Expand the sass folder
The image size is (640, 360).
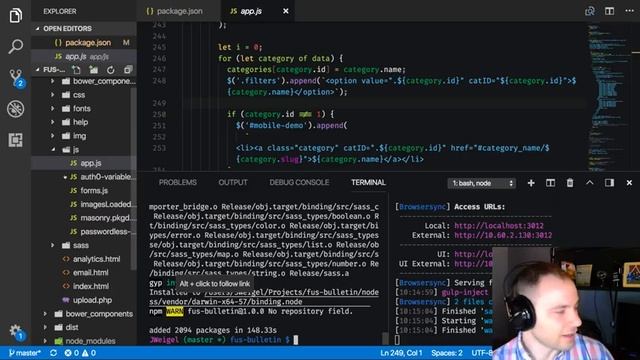pos(82,245)
